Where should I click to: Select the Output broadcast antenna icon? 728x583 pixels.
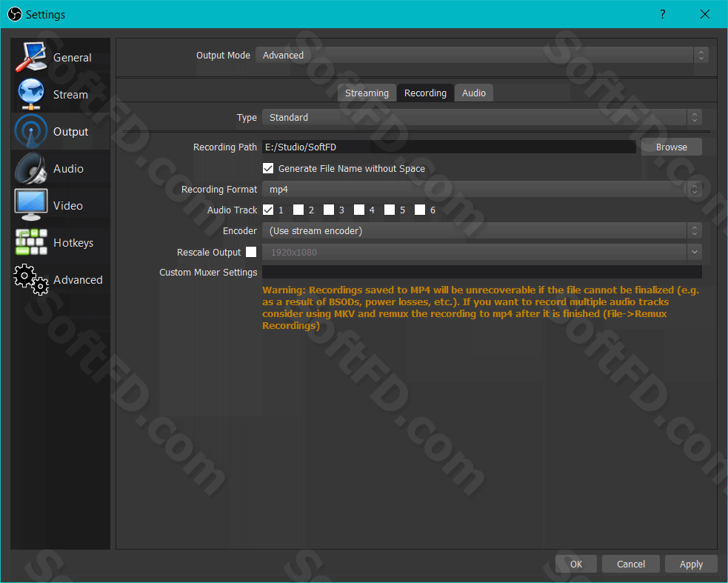pyautogui.click(x=30, y=131)
